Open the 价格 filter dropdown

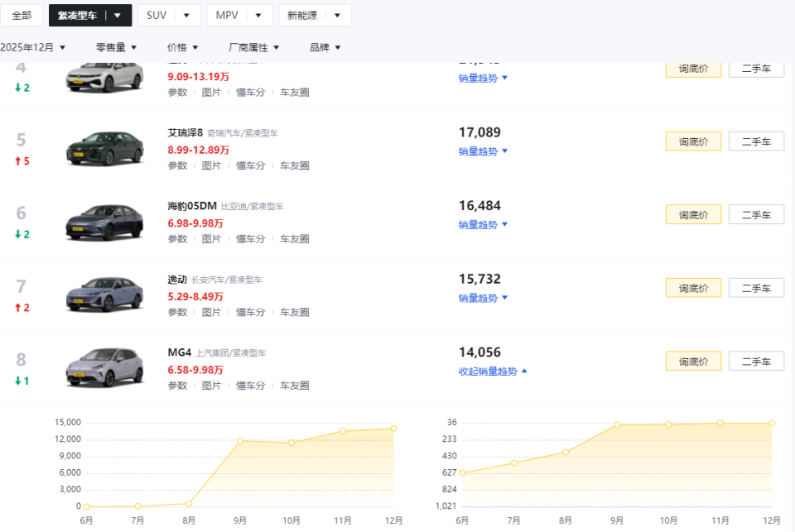point(181,46)
